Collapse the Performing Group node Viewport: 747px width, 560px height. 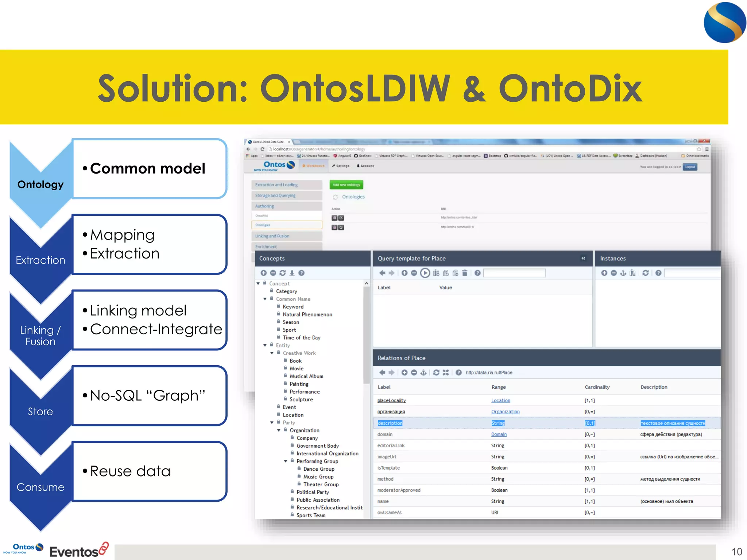tap(286, 461)
